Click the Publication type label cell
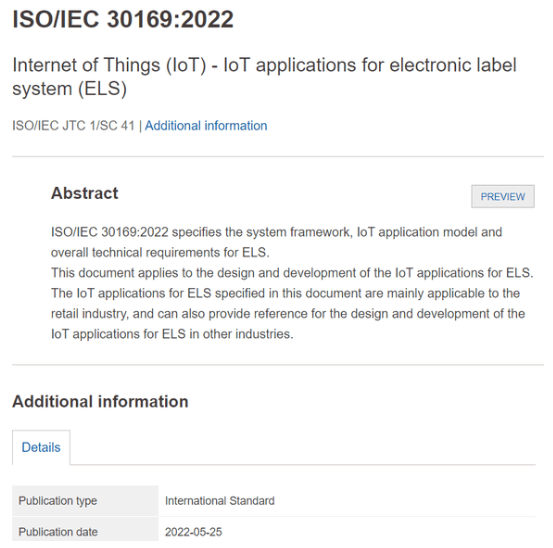This screenshot has width=553, height=548. point(85,501)
